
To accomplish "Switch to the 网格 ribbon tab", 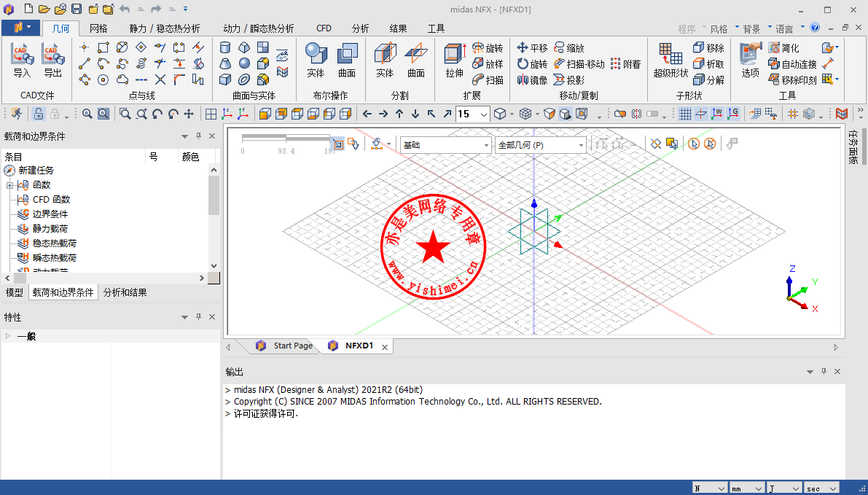I will coord(98,28).
